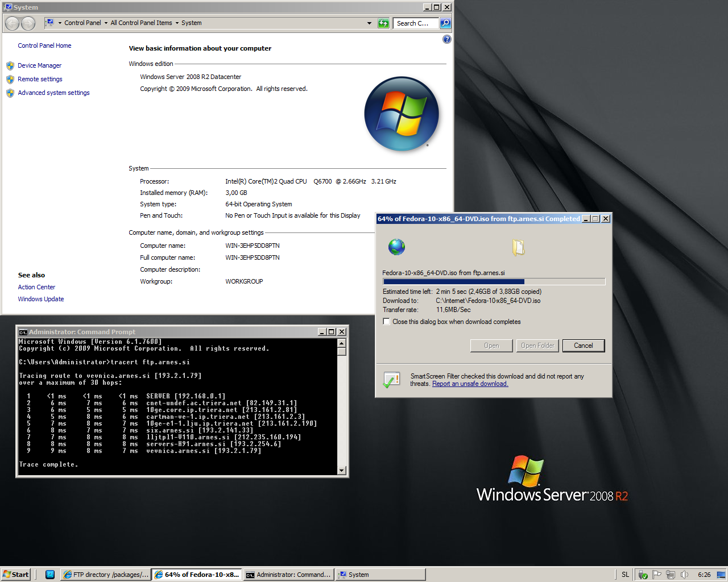Cancel the Fedora ISO download
728x582 pixels.
pos(583,346)
